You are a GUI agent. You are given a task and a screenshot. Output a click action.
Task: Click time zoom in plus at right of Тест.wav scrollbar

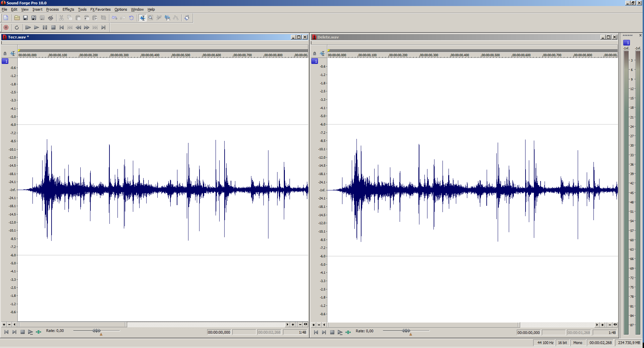(293, 324)
